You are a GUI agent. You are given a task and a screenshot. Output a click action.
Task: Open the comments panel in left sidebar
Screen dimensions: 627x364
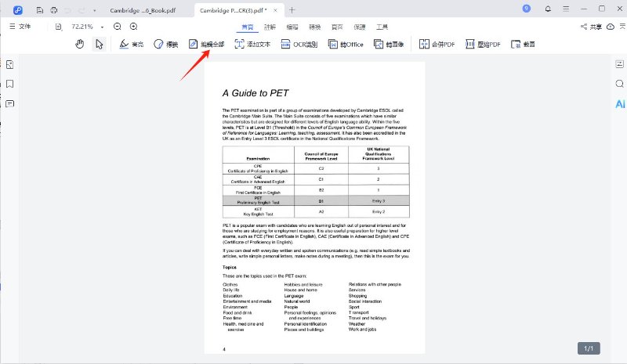click(9, 103)
